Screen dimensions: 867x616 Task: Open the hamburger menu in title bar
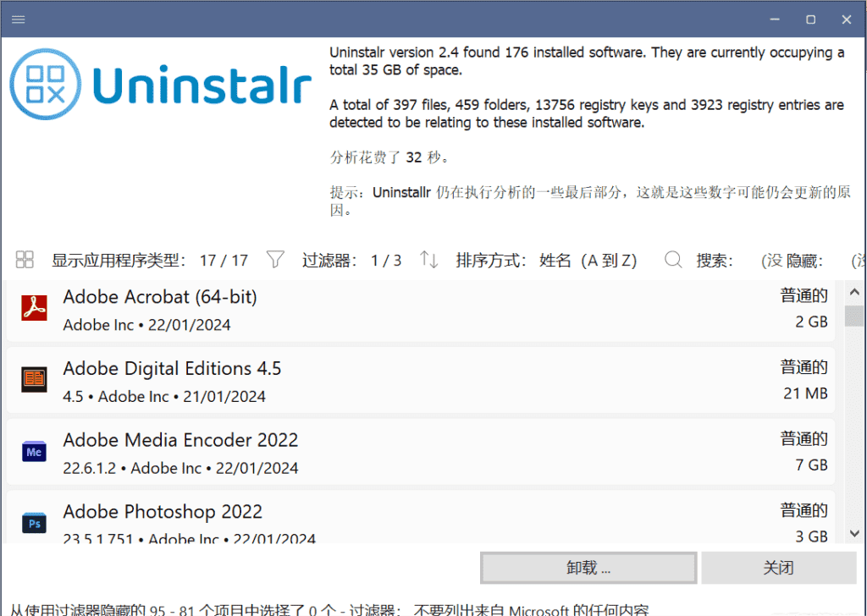(18, 19)
